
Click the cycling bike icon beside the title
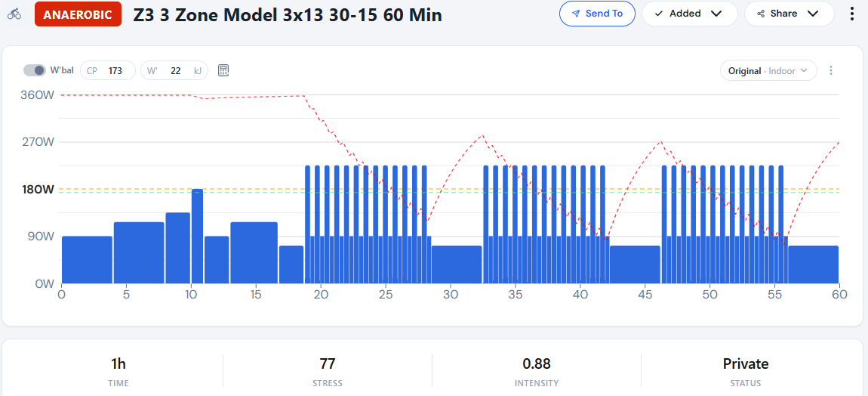click(x=14, y=14)
